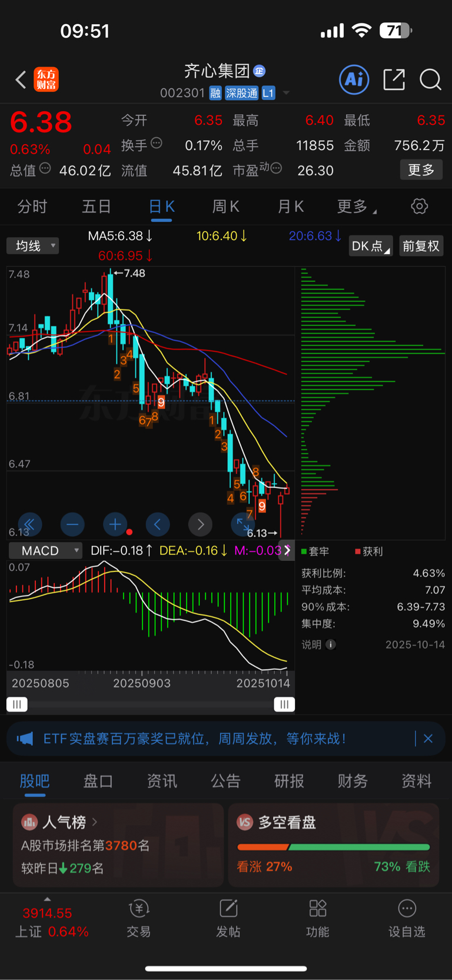This screenshot has width=452, height=980.
Task: Vote 看涨 27% bullish
Action: tap(264, 866)
